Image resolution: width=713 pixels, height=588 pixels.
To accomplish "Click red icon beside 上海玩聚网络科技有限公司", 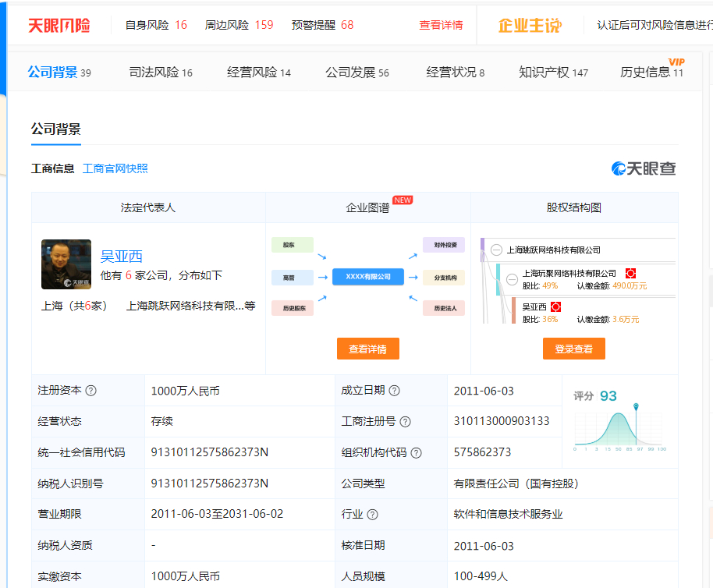I will coord(630,274).
